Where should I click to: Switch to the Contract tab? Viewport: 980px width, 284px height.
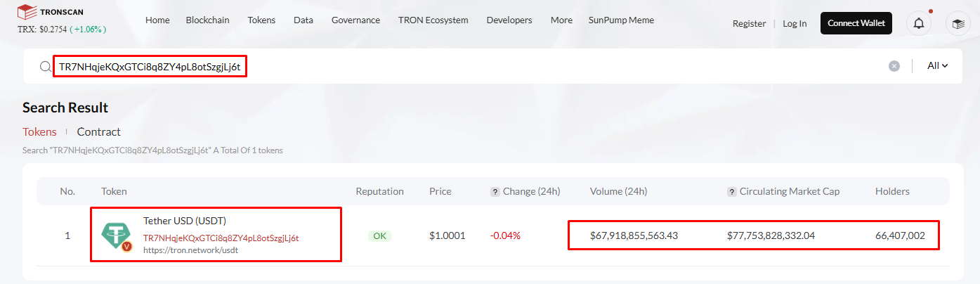click(x=98, y=131)
